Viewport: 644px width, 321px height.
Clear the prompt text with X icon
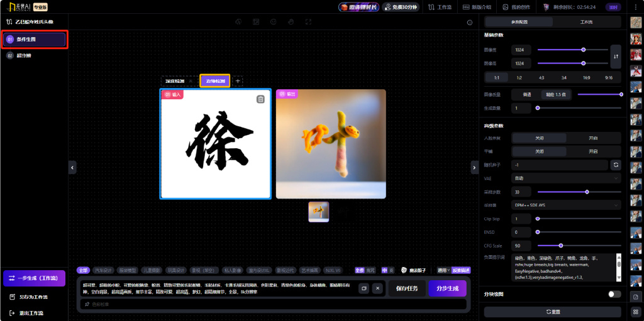tap(377, 288)
